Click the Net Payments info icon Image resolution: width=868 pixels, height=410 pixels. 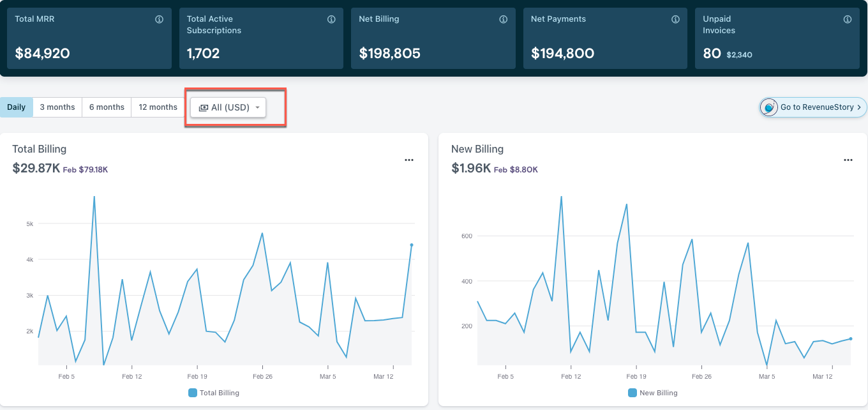click(x=675, y=20)
